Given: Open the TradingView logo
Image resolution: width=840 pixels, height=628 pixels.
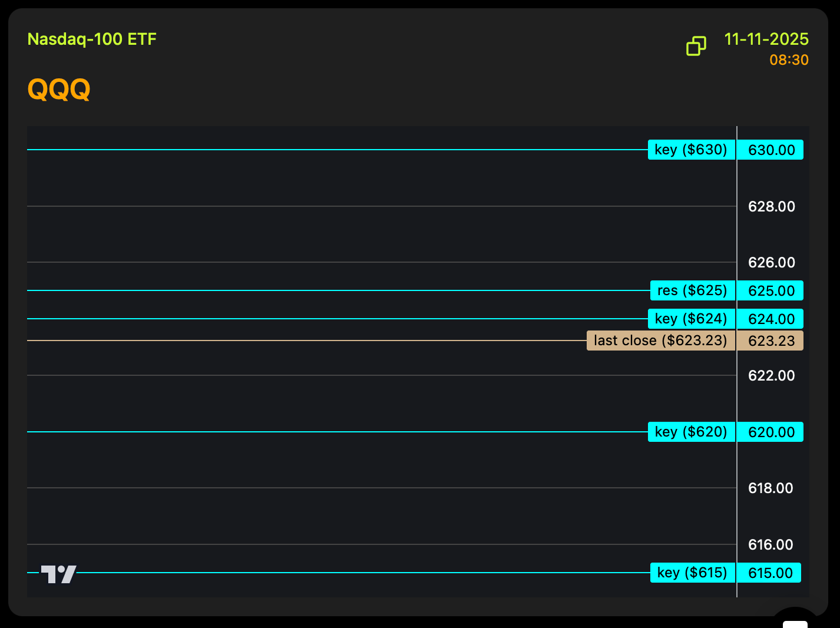Looking at the screenshot, I should [58, 574].
